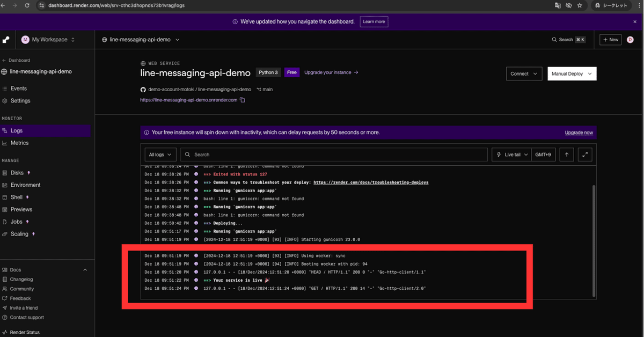Open the browser translate icon
644x337 pixels.
[558, 5]
